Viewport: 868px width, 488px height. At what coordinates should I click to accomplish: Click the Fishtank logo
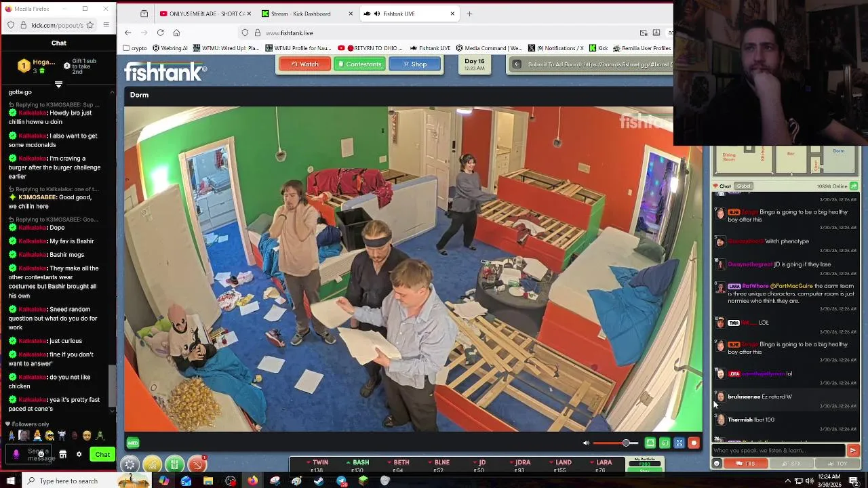(165, 71)
